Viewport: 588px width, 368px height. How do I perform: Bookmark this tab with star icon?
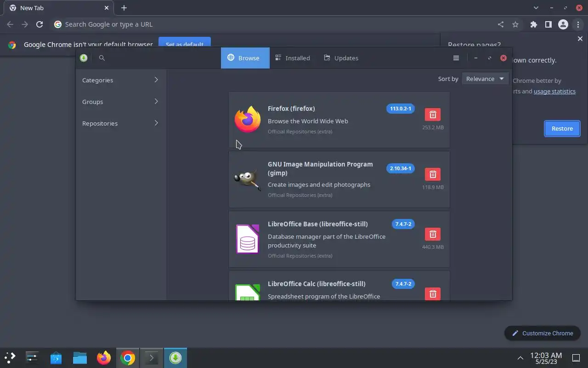tap(515, 24)
